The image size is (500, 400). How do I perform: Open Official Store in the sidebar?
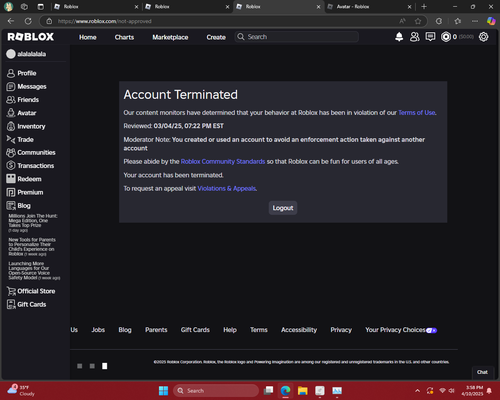(31, 291)
